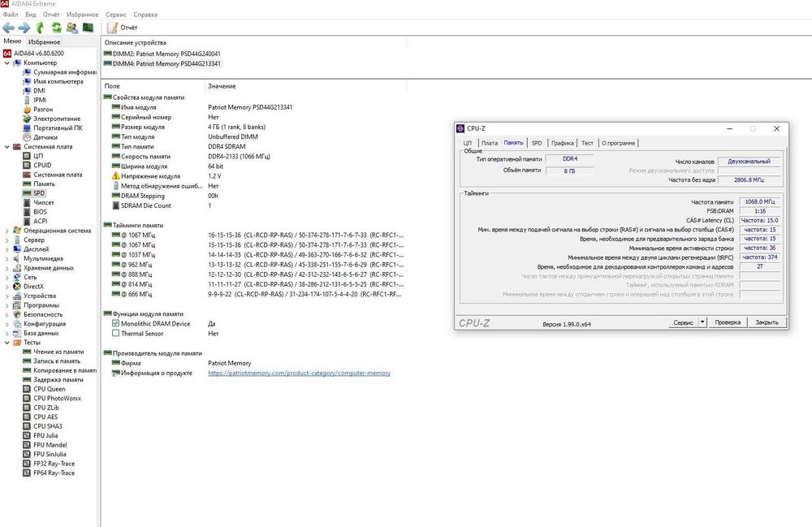Toggle the Thermal Sensor checkbox
This screenshot has height=527, width=812.
115,333
